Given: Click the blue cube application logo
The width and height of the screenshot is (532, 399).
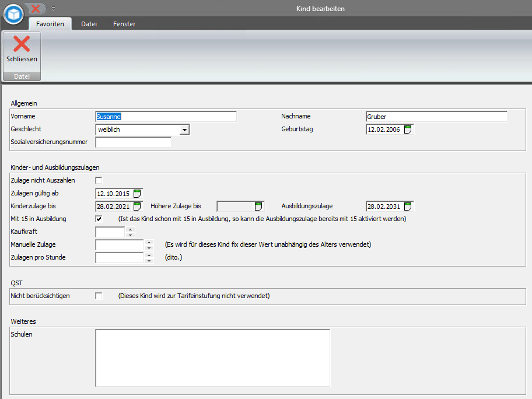Looking at the screenshot, I should [x=13, y=14].
